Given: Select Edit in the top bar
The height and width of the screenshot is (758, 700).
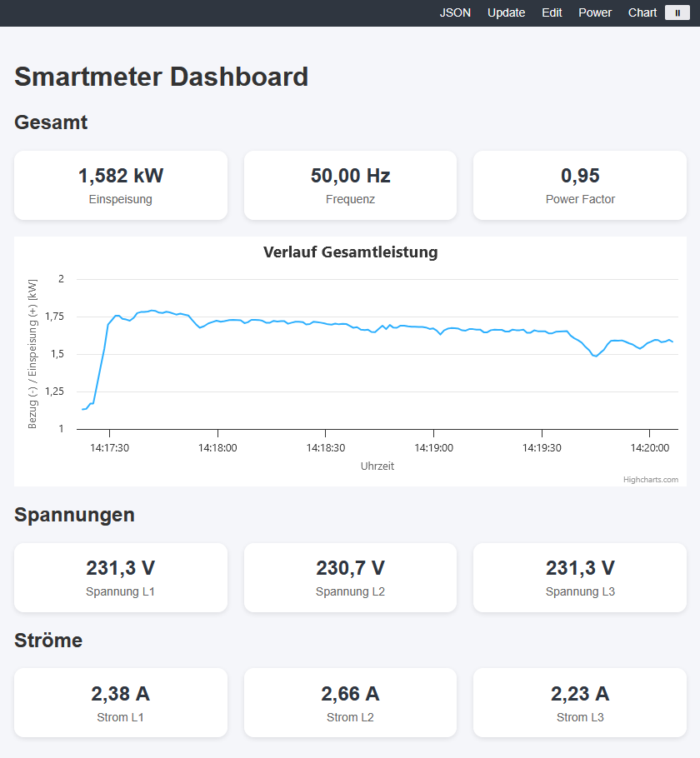Looking at the screenshot, I should (552, 13).
